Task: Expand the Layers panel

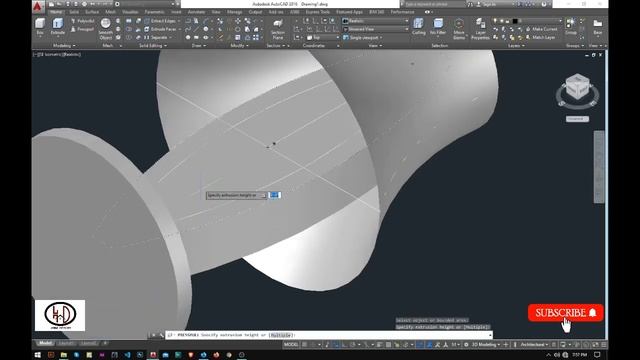Action: click(516, 46)
